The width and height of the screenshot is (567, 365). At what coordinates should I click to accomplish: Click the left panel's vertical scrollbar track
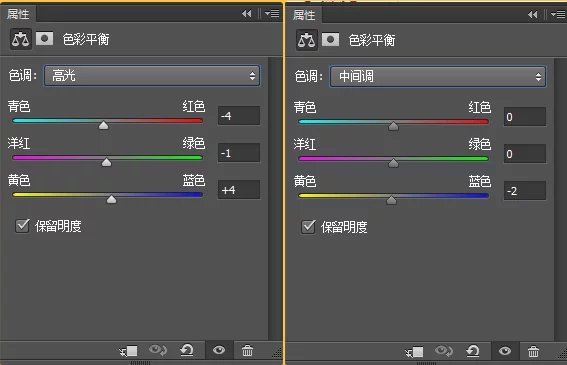point(276,198)
